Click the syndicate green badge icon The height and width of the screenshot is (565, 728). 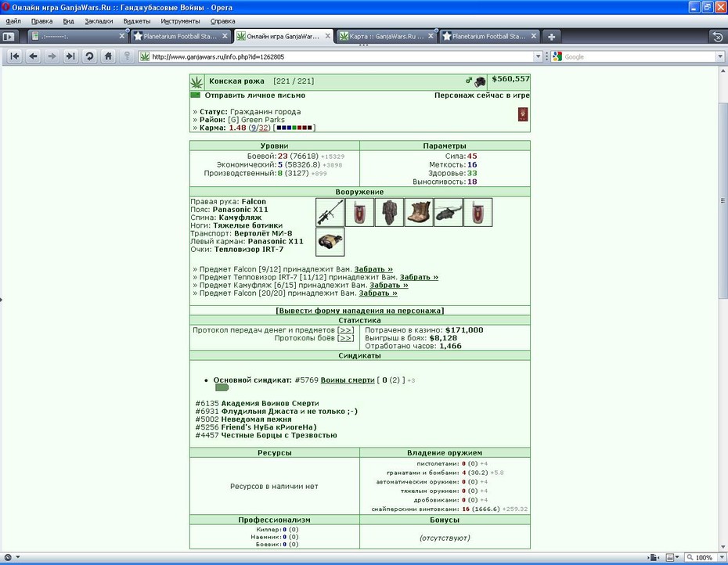coord(222,387)
